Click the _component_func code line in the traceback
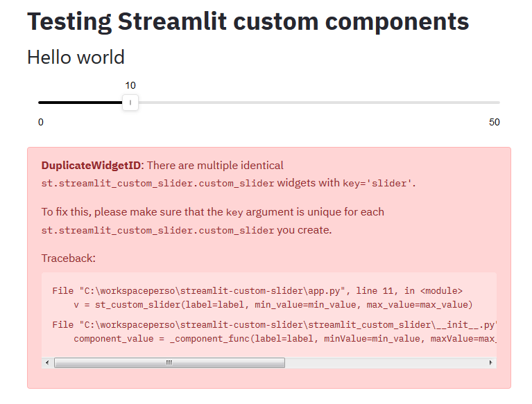 284,338
